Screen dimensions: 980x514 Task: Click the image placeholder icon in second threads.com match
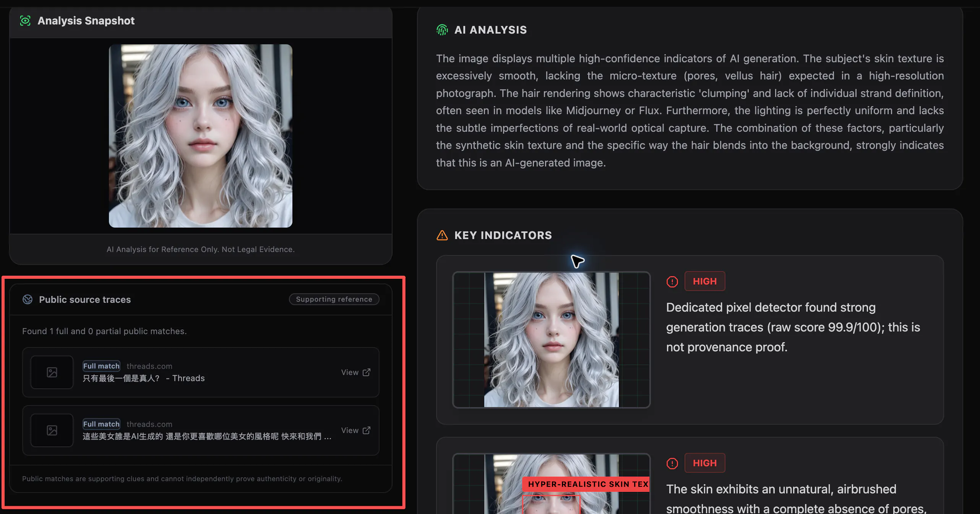[x=52, y=430]
